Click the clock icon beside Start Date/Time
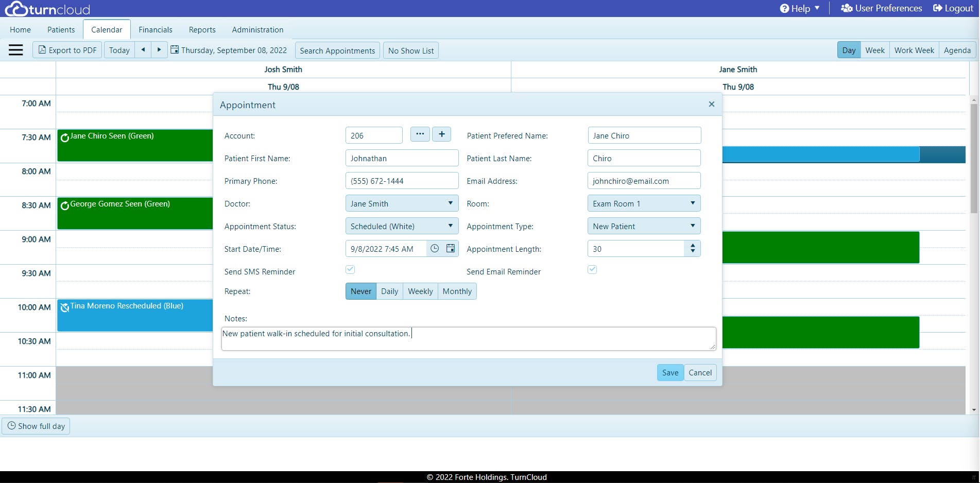Image resolution: width=980 pixels, height=483 pixels. click(434, 248)
